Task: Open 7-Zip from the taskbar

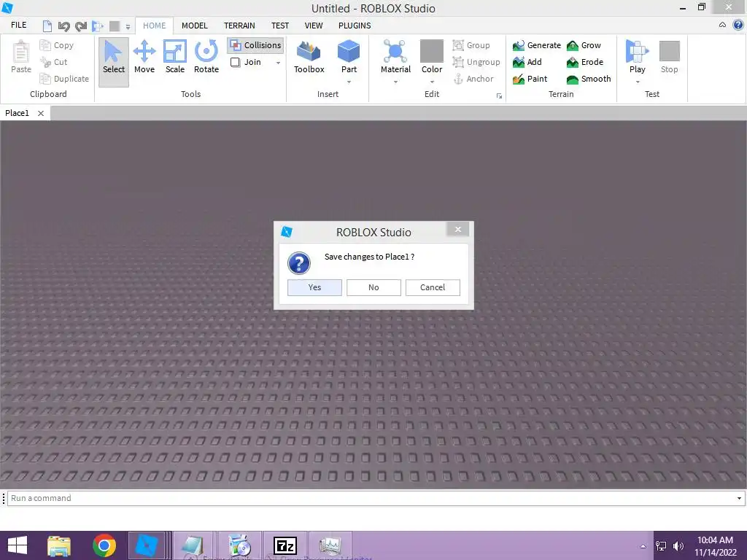Action: (x=285, y=545)
